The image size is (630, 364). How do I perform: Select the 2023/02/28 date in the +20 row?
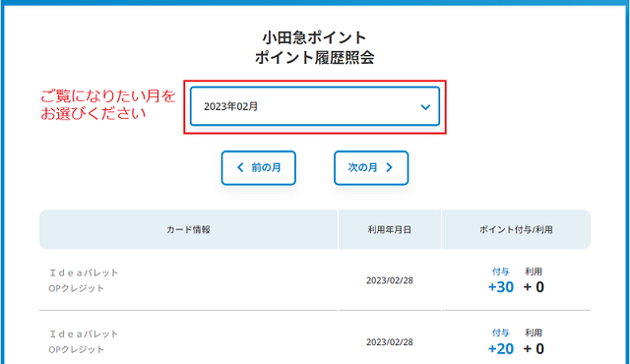(390, 342)
